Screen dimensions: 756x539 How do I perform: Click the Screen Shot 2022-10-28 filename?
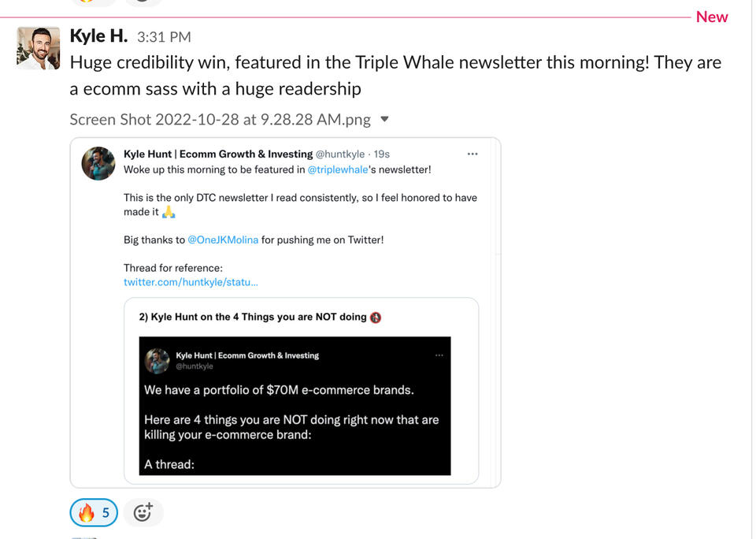coord(220,120)
